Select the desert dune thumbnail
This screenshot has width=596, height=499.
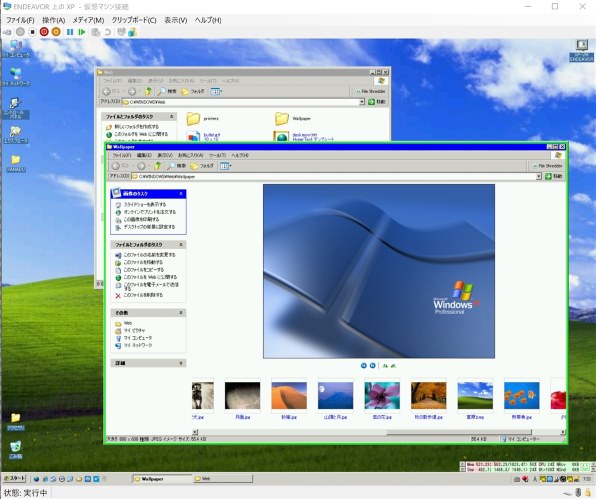click(289, 396)
